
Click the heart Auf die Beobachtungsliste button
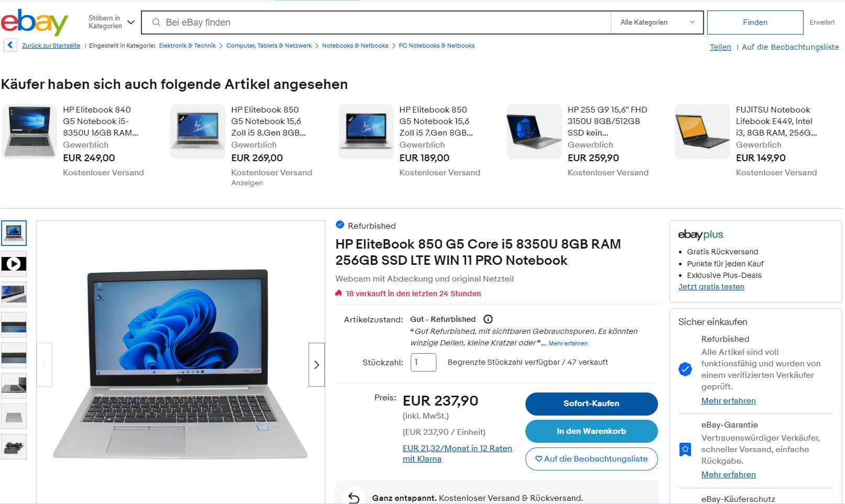pyautogui.click(x=591, y=459)
